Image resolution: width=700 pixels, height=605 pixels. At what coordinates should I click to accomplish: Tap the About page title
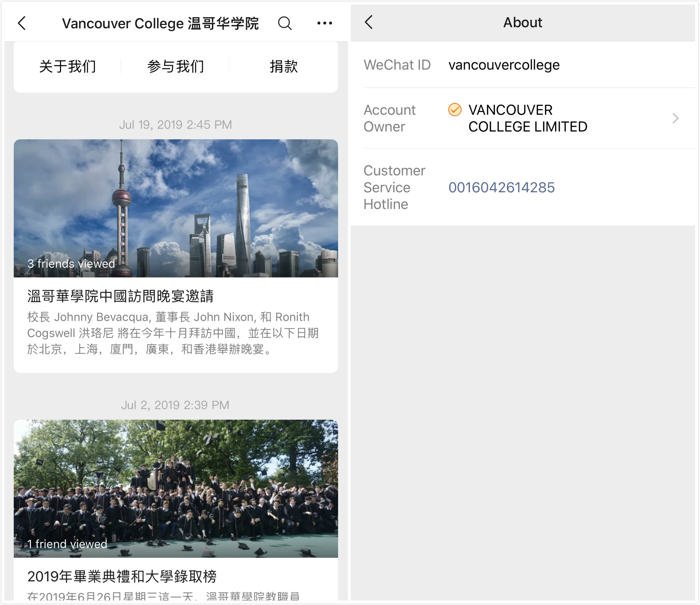(x=523, y=22)
